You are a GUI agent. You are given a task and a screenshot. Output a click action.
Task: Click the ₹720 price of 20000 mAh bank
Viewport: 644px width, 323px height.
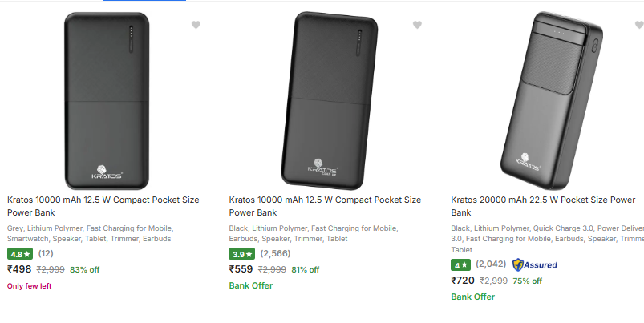coord(463,281)
